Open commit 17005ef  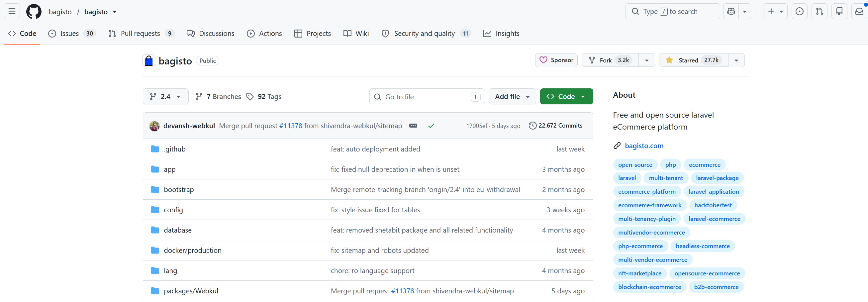pyautogui.click(x=476, y=126)
